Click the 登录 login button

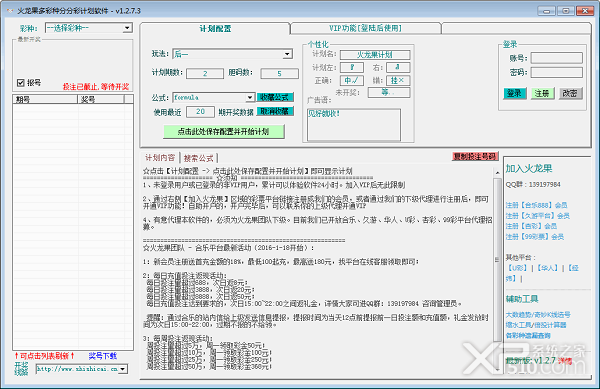click(x=514, y=93)
